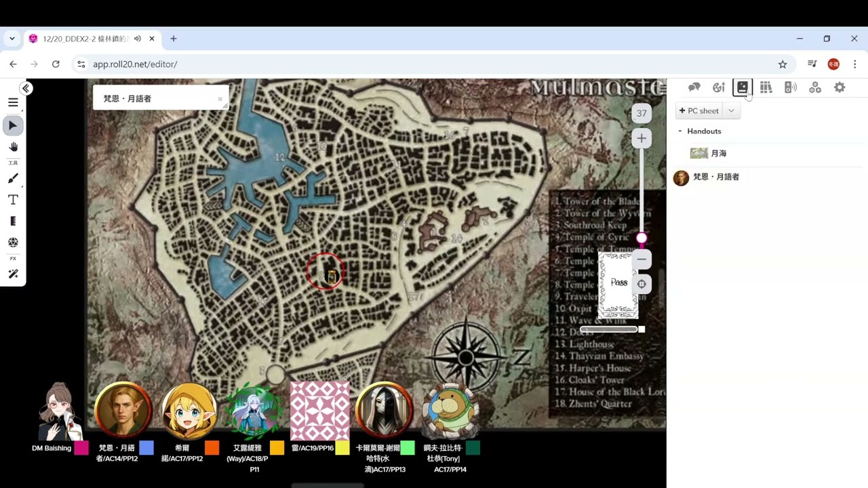Select the FX magic wand tool
This screenshot has height=488, width=868.
13,274
